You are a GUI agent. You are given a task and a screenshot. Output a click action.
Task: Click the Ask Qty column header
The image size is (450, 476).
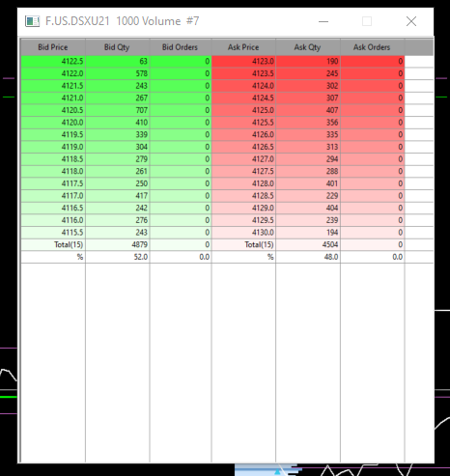308,47
